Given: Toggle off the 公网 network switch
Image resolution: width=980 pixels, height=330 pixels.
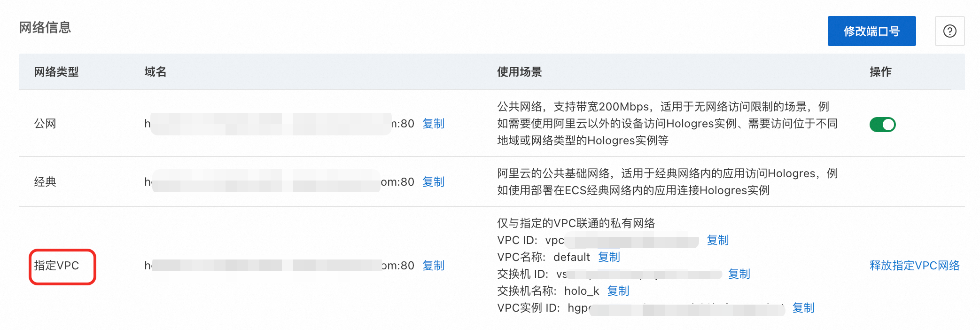Looking at the screenshot, I should (x=882, y=125).
